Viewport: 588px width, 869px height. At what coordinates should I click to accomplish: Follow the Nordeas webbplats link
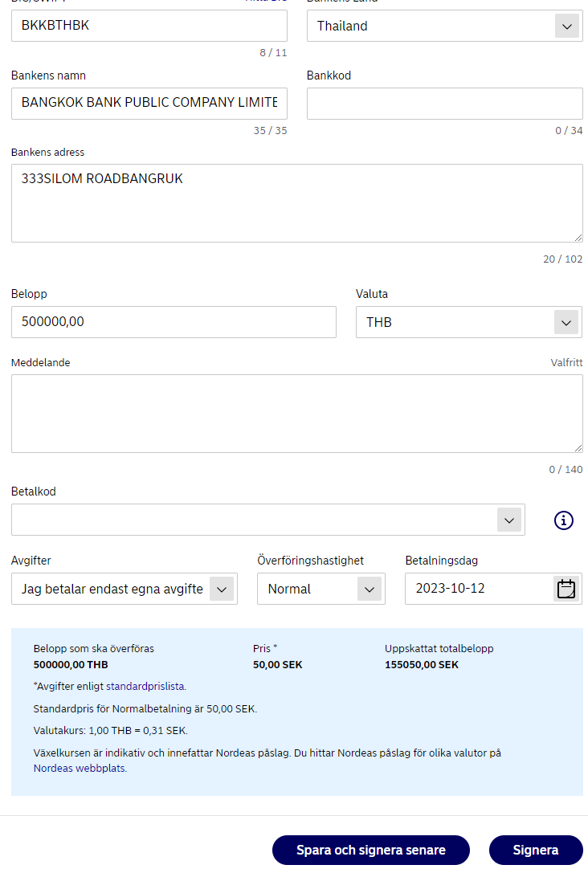click(x=80, y=768)
